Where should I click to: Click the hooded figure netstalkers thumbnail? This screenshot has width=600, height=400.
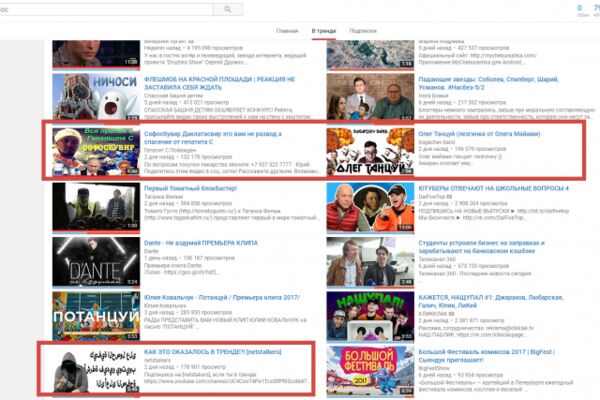96,370
